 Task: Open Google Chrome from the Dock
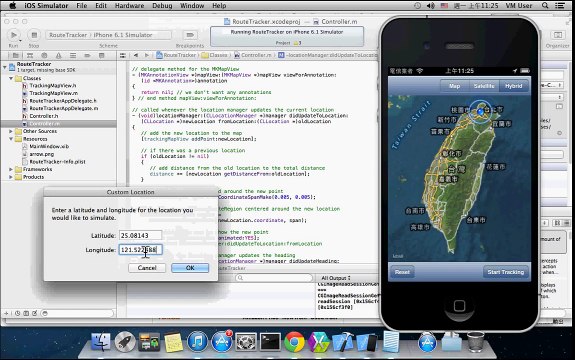[x=294, y=342]
